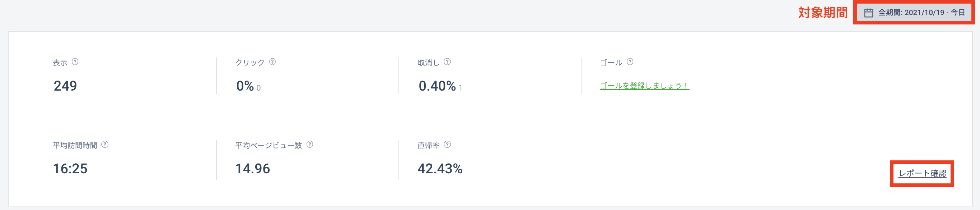Open the help icon next to 平均ページビュー数

pos(310,145)
